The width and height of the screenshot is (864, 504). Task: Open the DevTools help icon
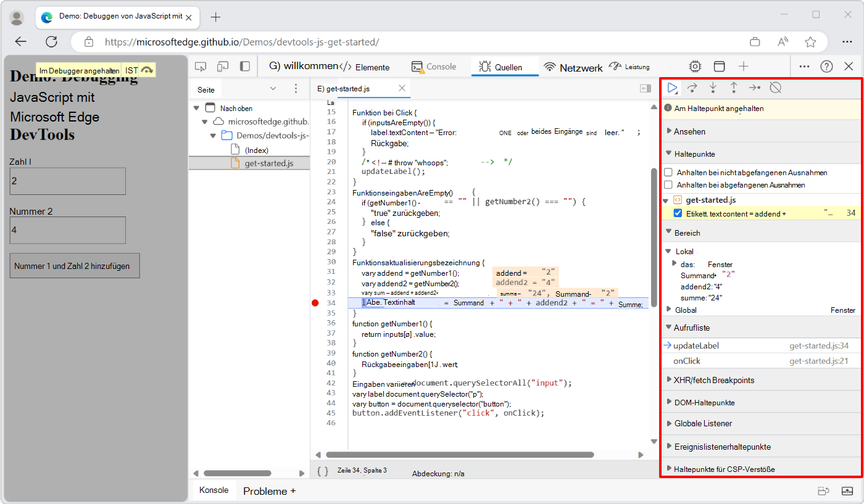click(826, 66)
